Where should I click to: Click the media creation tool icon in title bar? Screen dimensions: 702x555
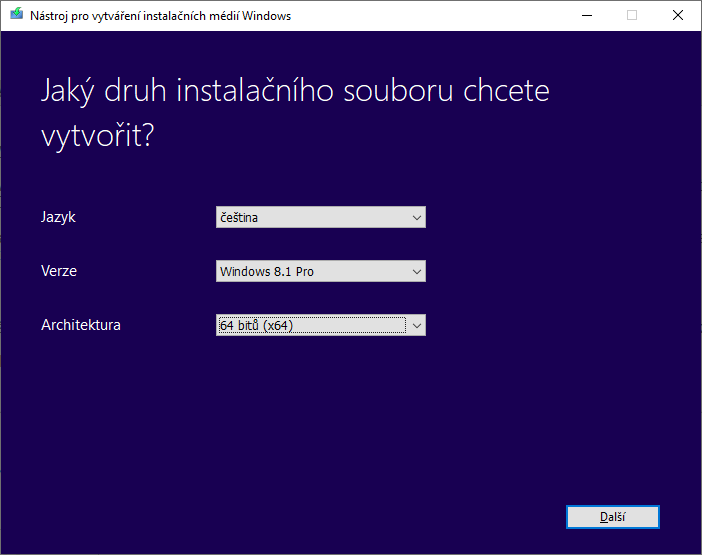tap(17, 14)
